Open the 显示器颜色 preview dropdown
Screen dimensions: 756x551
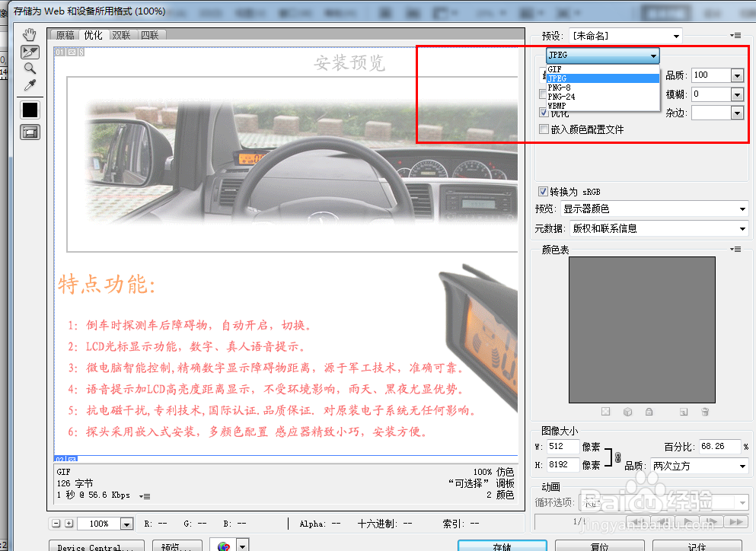point(655,209)
